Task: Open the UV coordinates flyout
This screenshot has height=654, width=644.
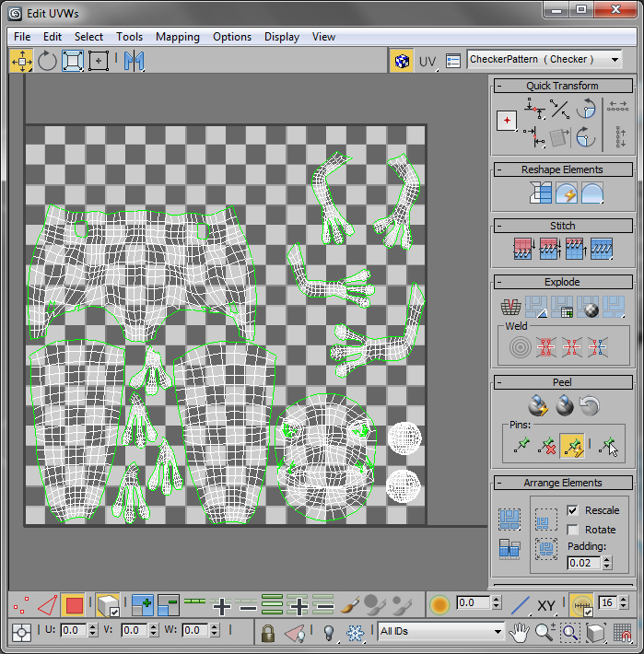Action: coord(427,62)
